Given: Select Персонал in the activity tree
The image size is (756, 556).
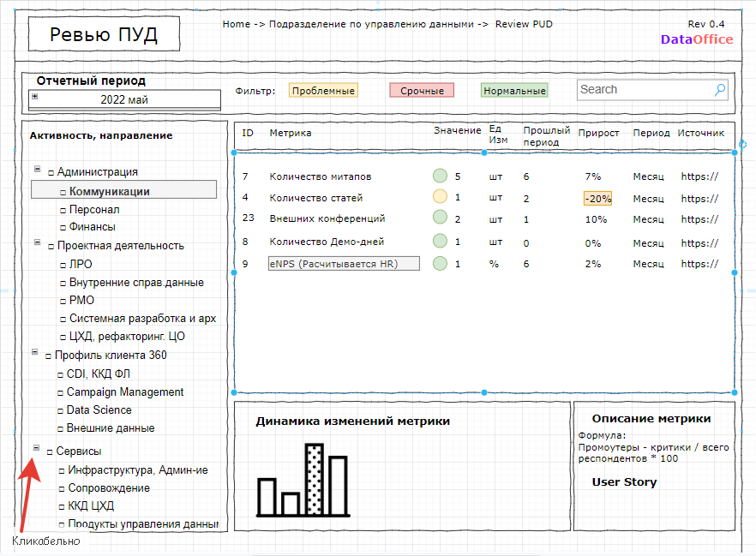Looking at the screenshot, I should [94, 210].
